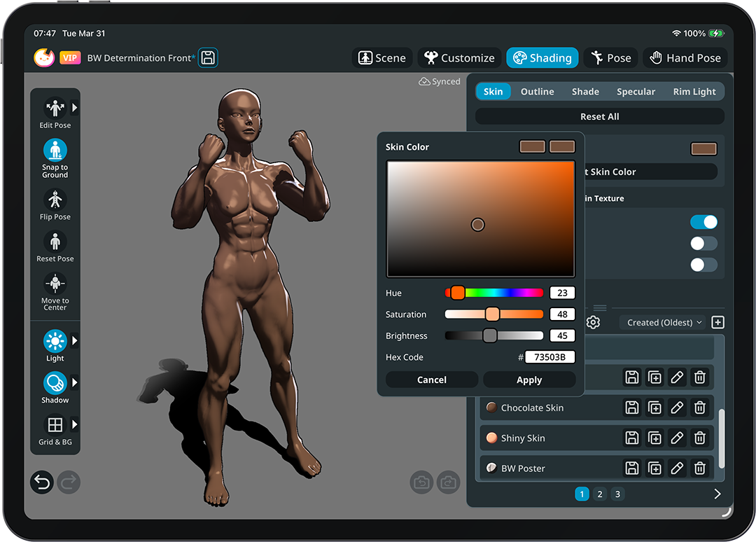
Task: Open the Created (Oldest) sort dropdown
Action: click(664, 322)
